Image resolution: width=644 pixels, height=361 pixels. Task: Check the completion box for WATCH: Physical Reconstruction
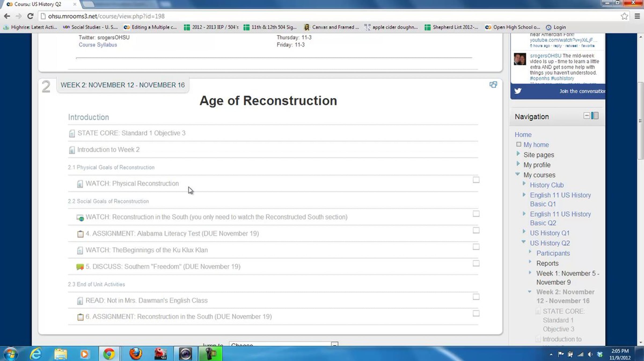click(x=476, y=180)
